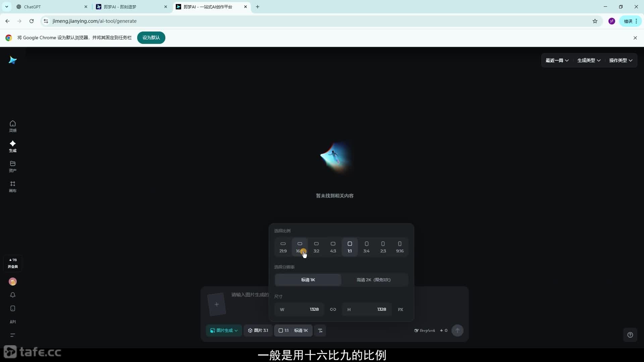Click the DeepSeek prompt enhancer
The width and height of the screenshot is (644, 362).
point(425,330)
